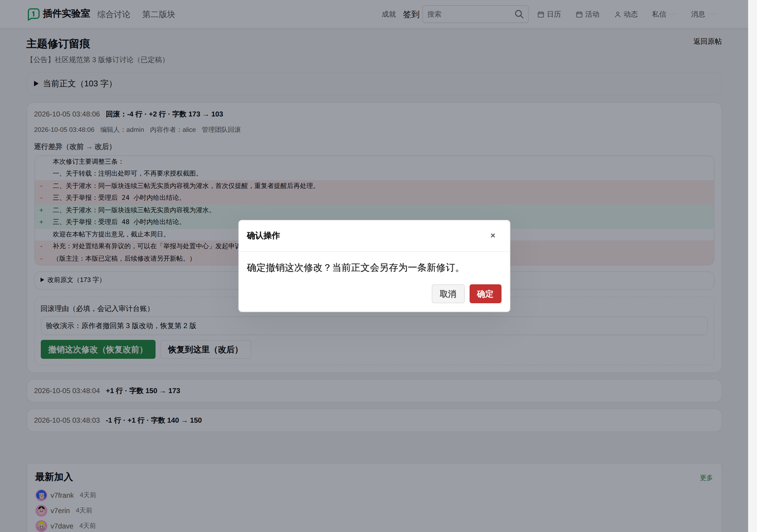
Task: Click 返回原帖 link
Action: coord(707,41)
